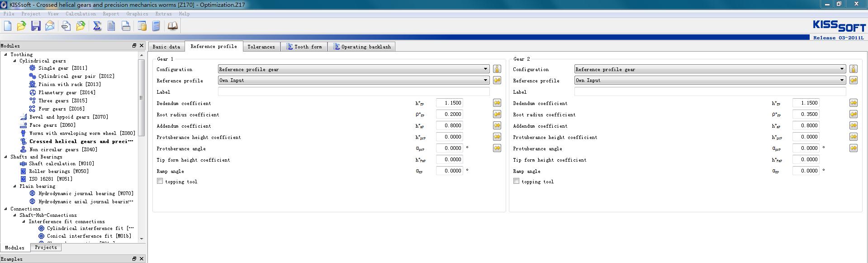Open the manual with the book icon
This screenshot has height=263, width=868.
[x=173, y=26]
